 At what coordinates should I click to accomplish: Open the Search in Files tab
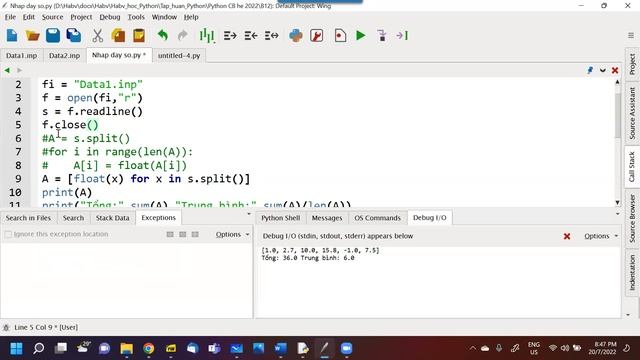tap(28, 218)
